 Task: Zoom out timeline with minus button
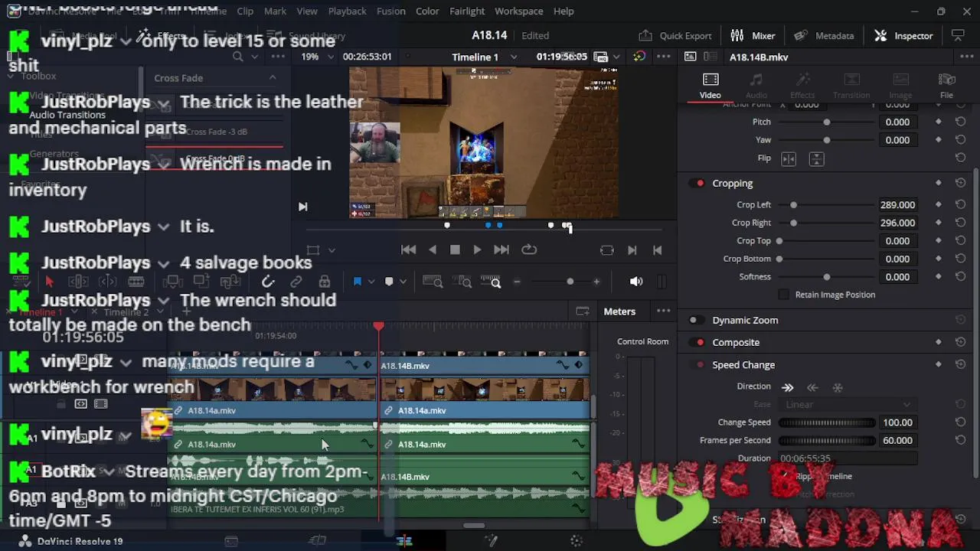[x=517, y=282]
